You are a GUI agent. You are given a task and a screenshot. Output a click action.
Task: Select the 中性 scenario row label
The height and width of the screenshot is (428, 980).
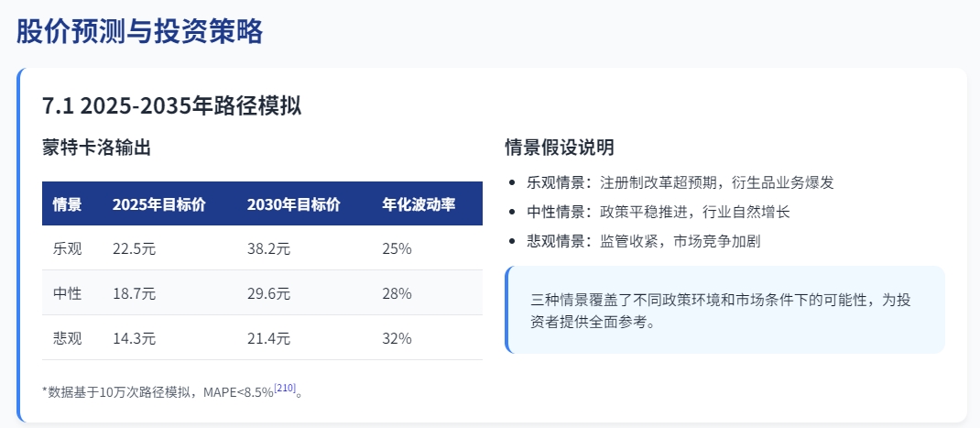(x=68, y=293)
